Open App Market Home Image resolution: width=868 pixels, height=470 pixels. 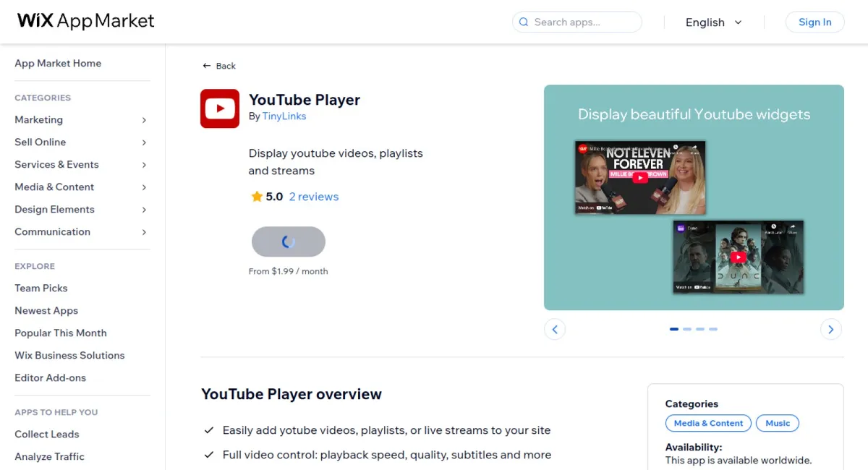click(58, 64)
